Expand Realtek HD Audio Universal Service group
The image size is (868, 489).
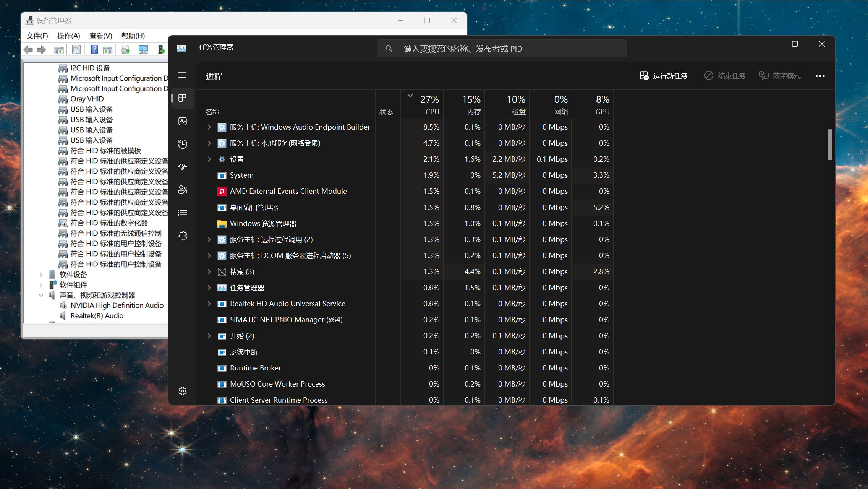click(x=209, y=304)
